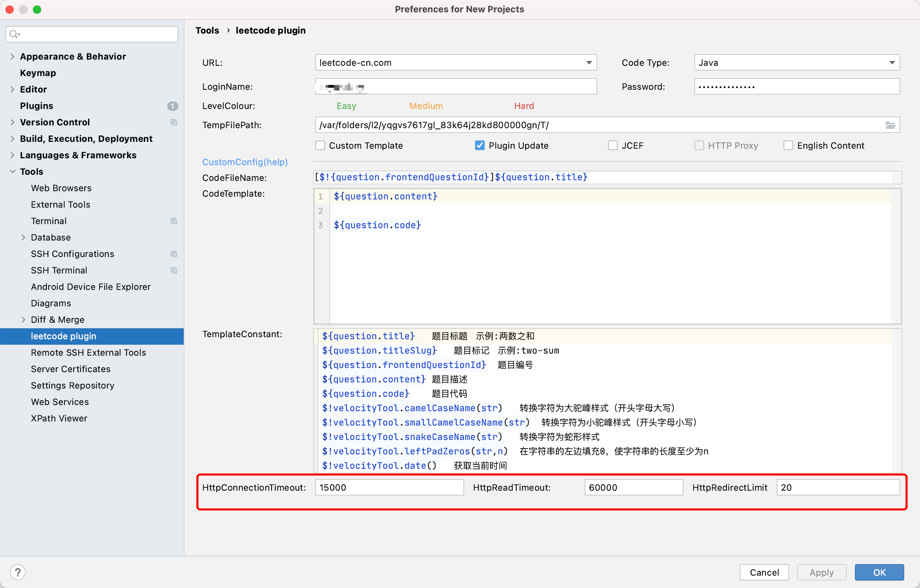The height and width of the screenshot is (588, 920).
Task: Click the HttpRedirectLimit field showing 20
Action: tap(838, 488)
